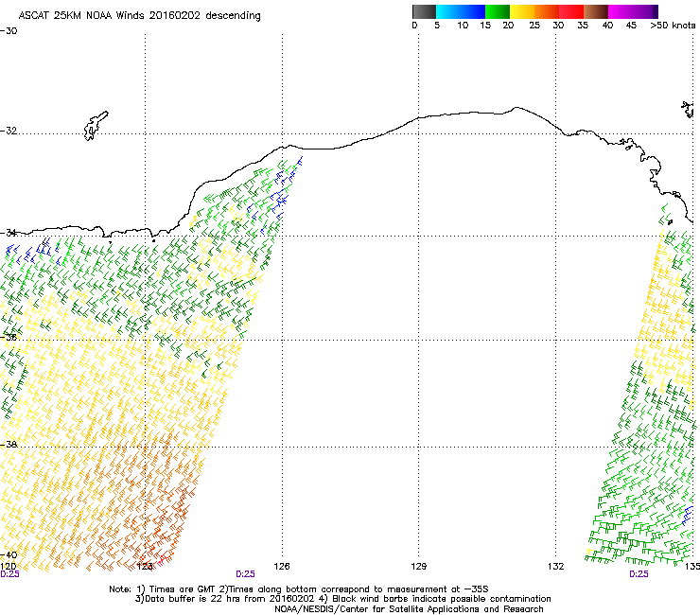Select the magenta 40–45 knots legend segment
The width and height of the screenshot is (700, 615).
point(621,11)
